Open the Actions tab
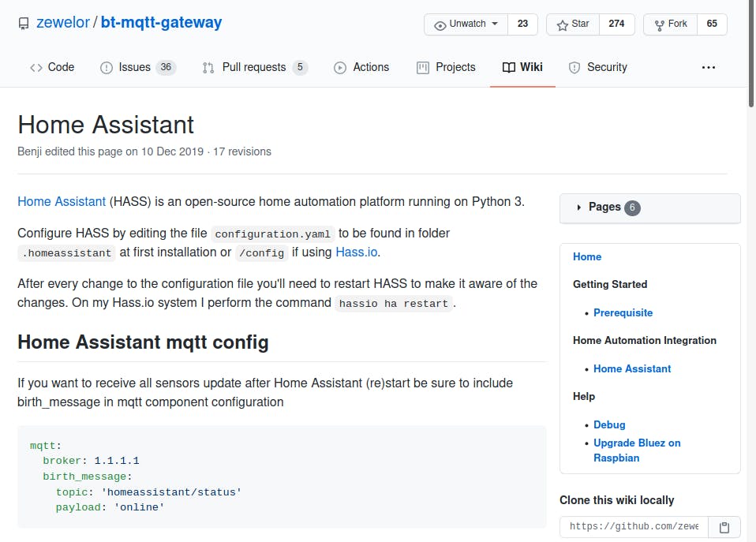756x542 pixels. coord(361,68)
